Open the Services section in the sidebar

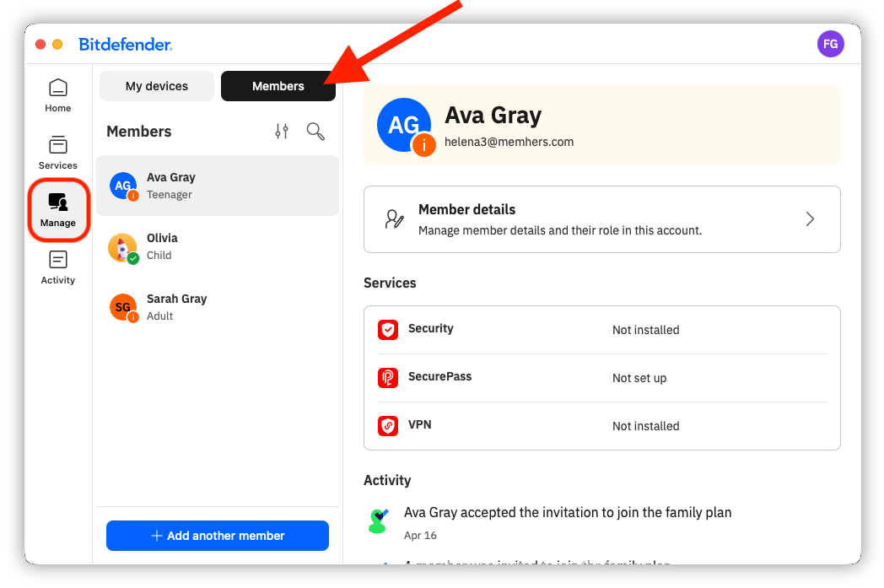(58, 153)
